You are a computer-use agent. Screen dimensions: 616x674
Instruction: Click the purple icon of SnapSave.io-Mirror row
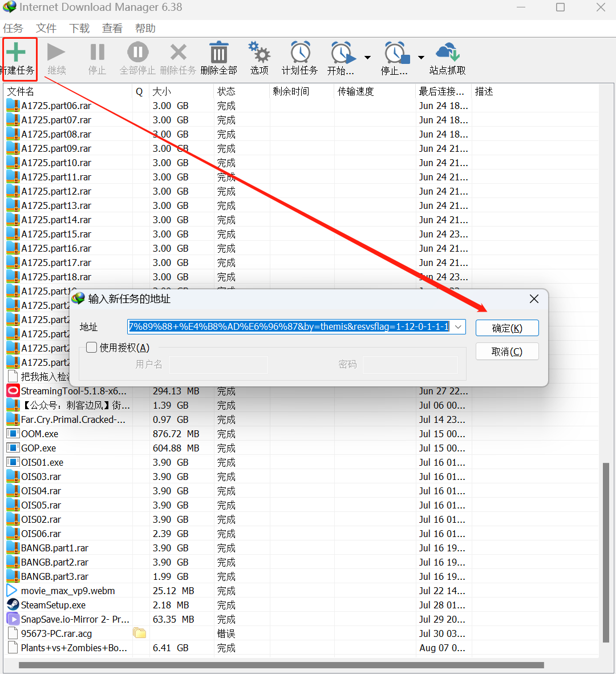(13, 619)
